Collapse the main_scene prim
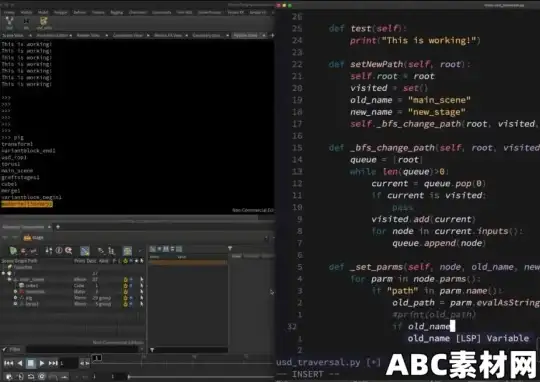The image size is (540, 382). pos(9,279)
